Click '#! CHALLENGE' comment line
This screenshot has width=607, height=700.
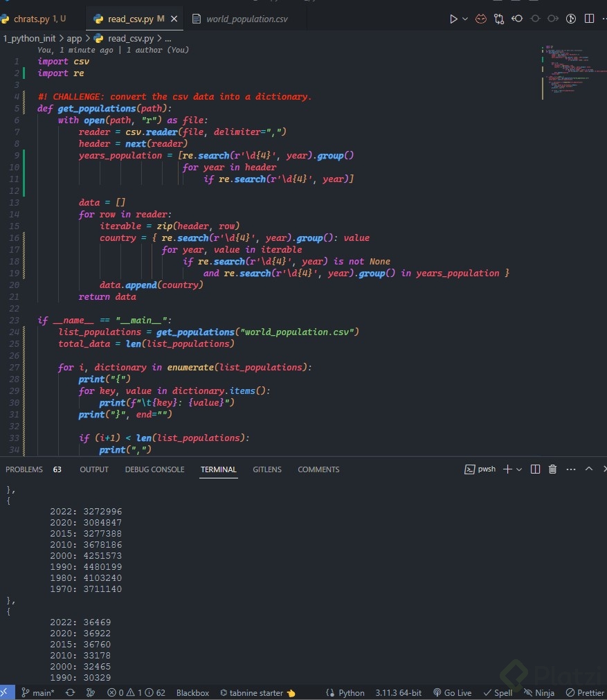click(x=174, y=97)
